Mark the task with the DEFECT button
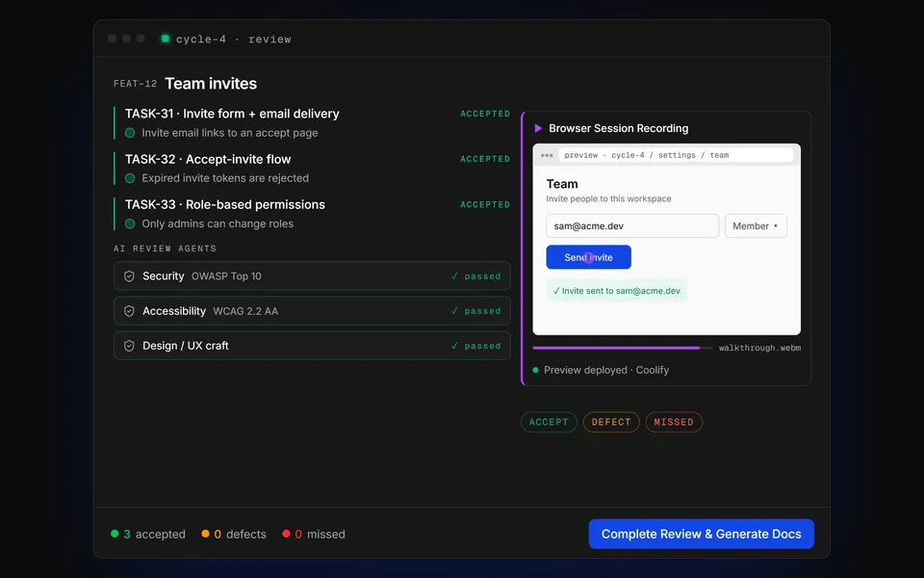 611,422
